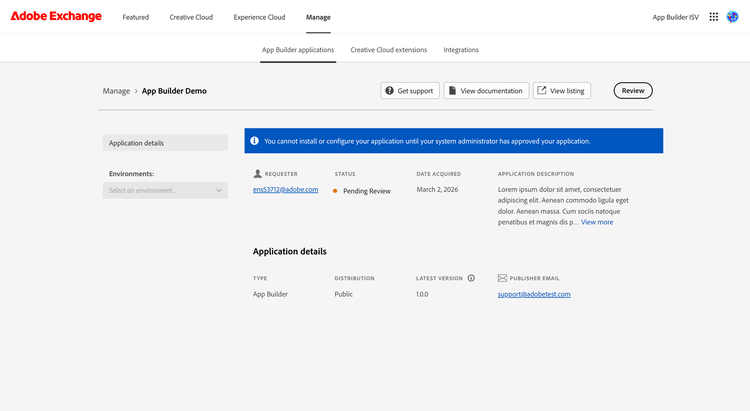Click the requester person icon
Screen dimensions: 750x411
coord(257,174)
